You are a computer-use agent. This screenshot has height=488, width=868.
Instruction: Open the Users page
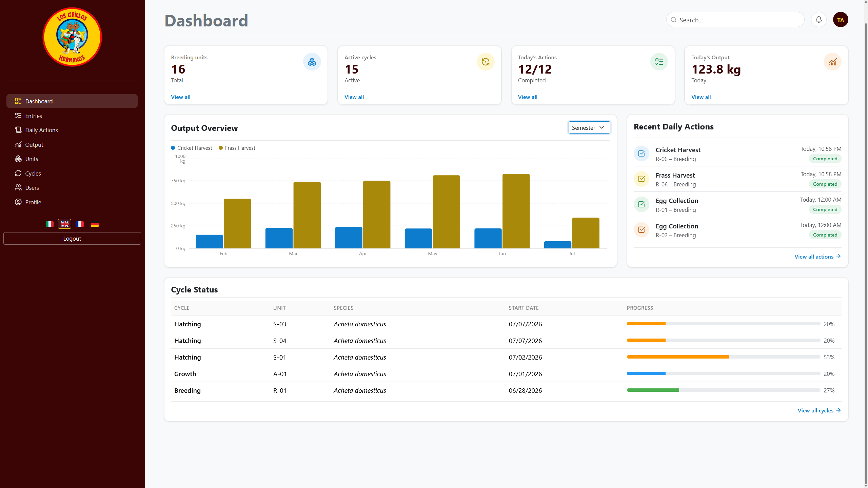72,187
